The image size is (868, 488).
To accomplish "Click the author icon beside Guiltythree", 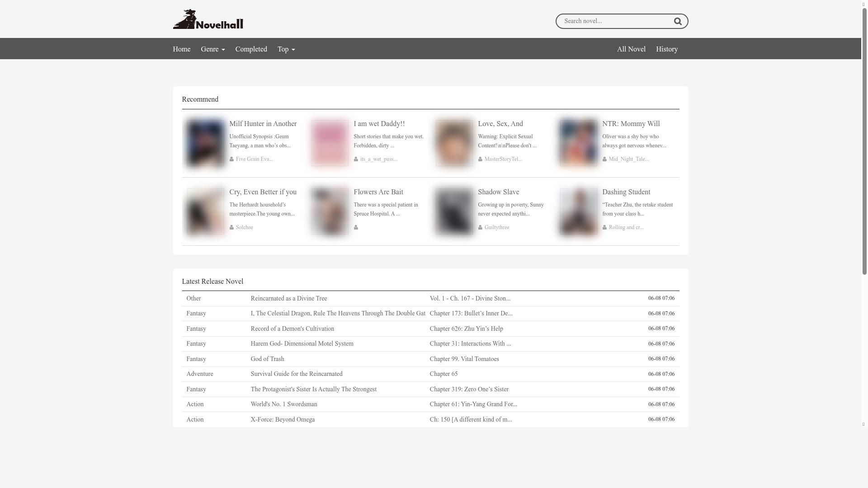I will tap(481, 227).
